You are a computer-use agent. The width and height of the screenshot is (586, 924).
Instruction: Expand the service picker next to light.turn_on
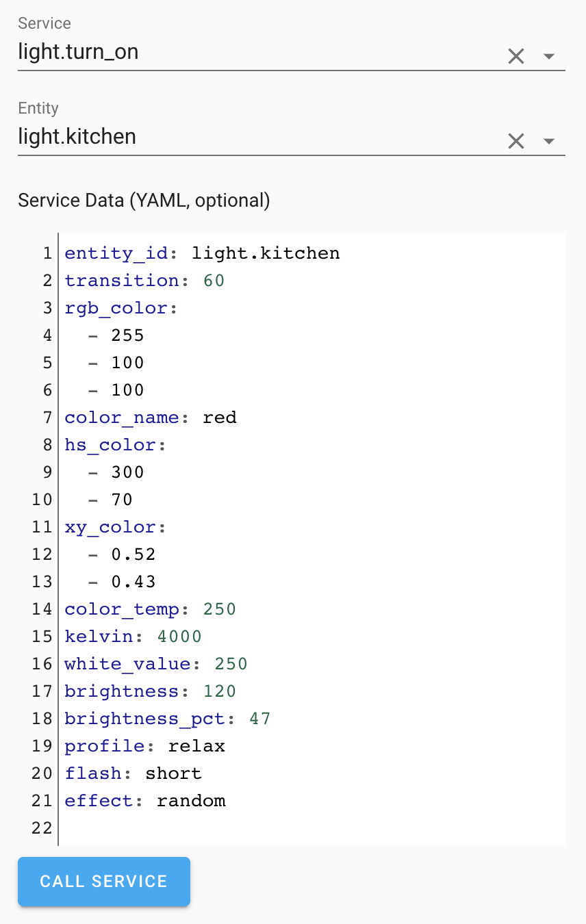[548, 56]
